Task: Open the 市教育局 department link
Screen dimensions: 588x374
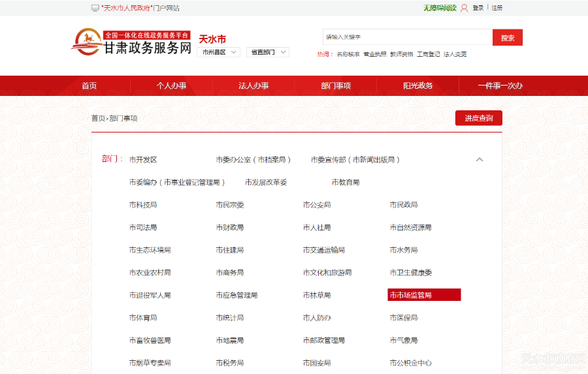Action: [346, 182]
